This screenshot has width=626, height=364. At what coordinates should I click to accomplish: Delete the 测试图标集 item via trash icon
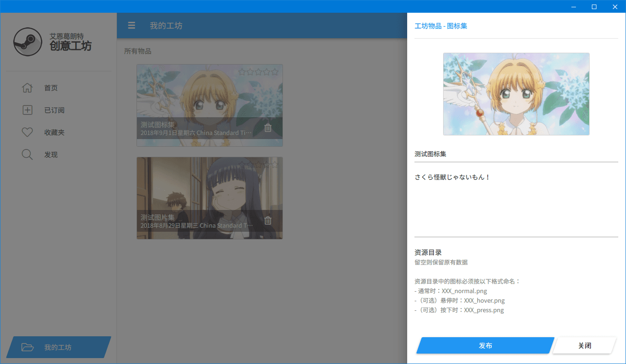tap(268, 128)
